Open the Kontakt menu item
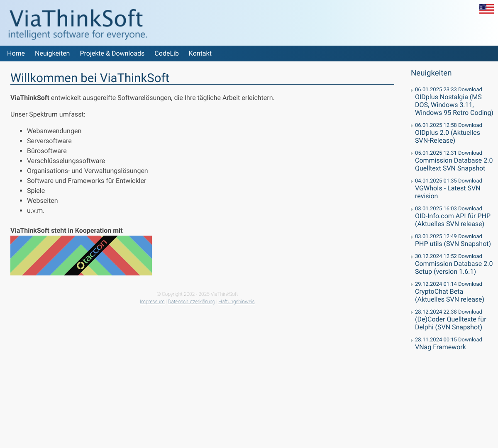The height and width of the screenshot is (448, 498). 200,54
